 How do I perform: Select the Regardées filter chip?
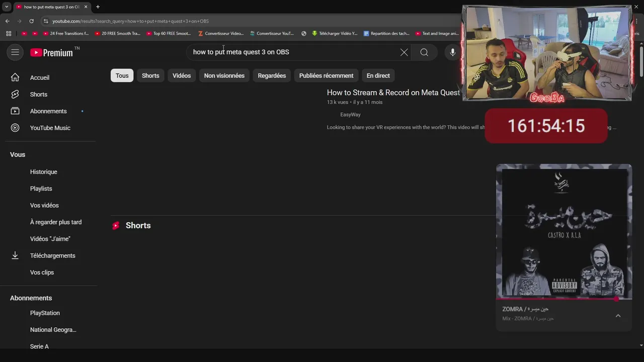coord(272,75)
